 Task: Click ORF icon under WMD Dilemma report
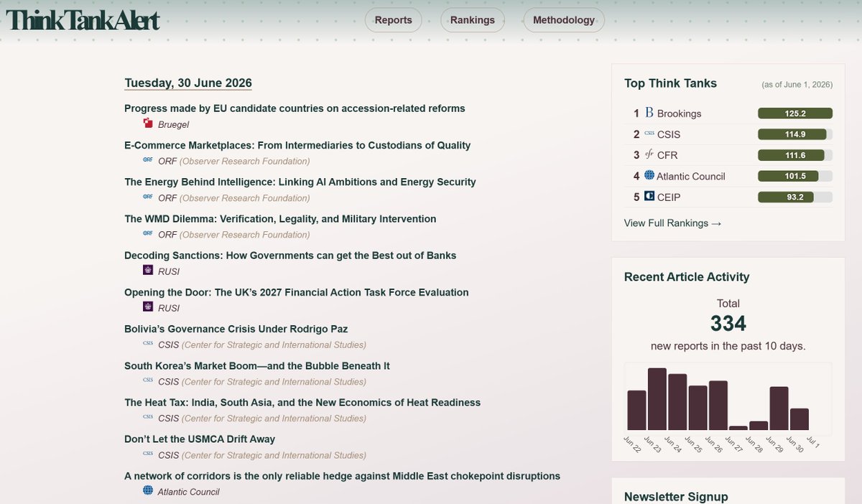(x=148, y=234)
